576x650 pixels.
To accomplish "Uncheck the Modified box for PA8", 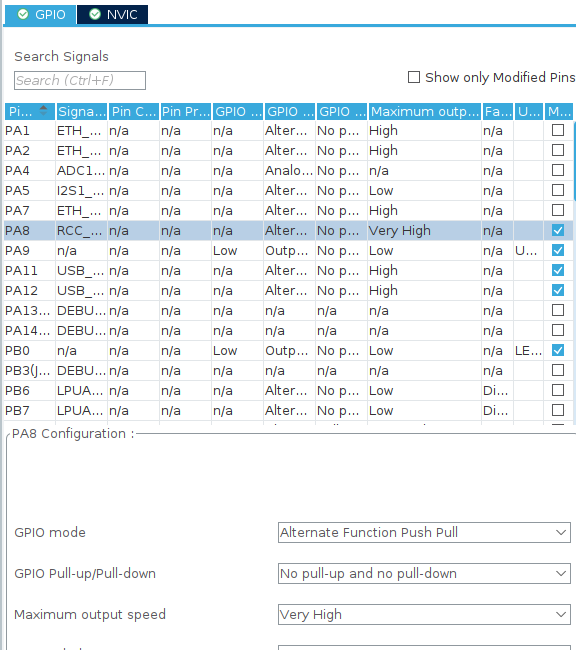I will (558, 230).
